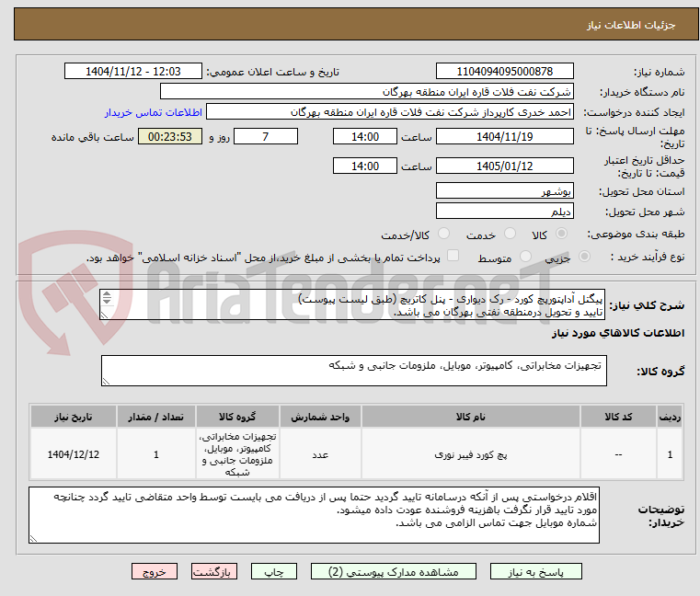Select the متوسط purchase type radio
The image size is (700, 596).
(x=525, y=257)
